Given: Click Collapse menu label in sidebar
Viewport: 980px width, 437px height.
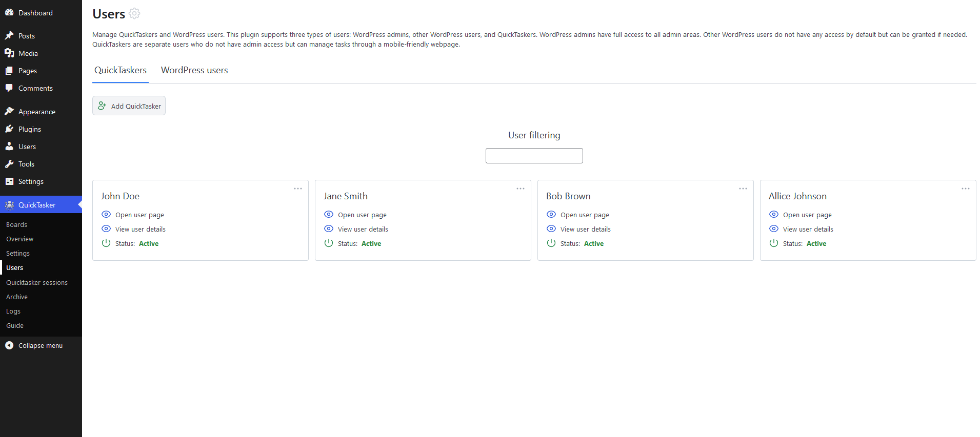Looking at the screenshot, I should 41,345.
